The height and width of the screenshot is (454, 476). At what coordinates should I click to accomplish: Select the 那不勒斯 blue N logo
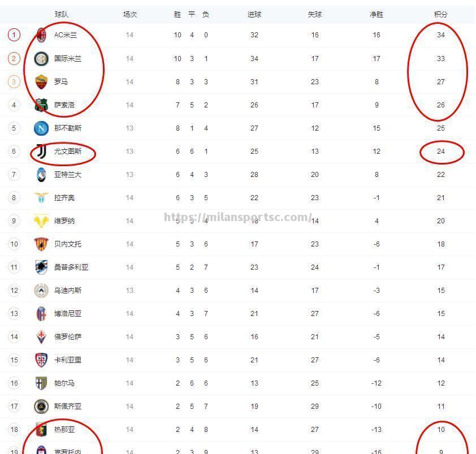pos(41,128)
